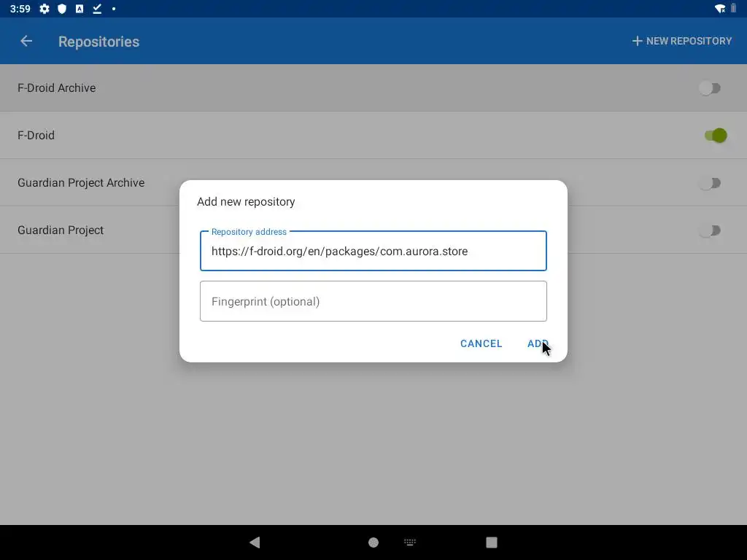Toggle the Guardian Project Archive switch
The height and width of the screenshot is (560, 747).
(710, 183)
